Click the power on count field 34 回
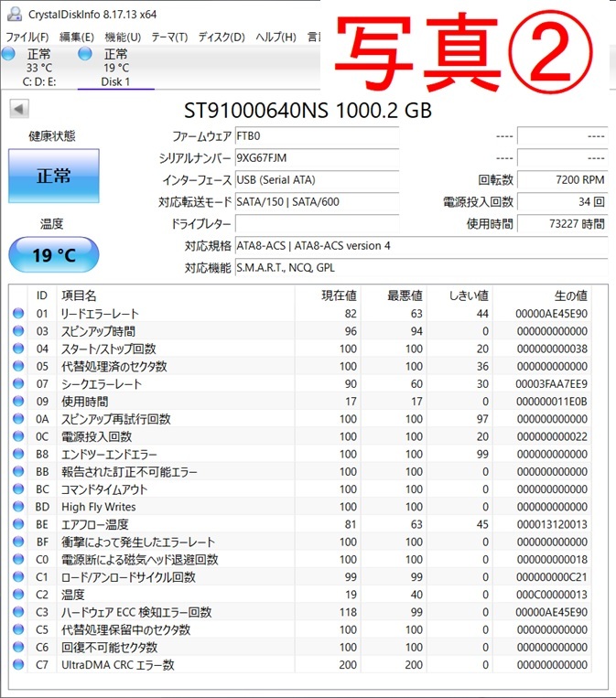The image size is (616, 698). coord(562,201)
